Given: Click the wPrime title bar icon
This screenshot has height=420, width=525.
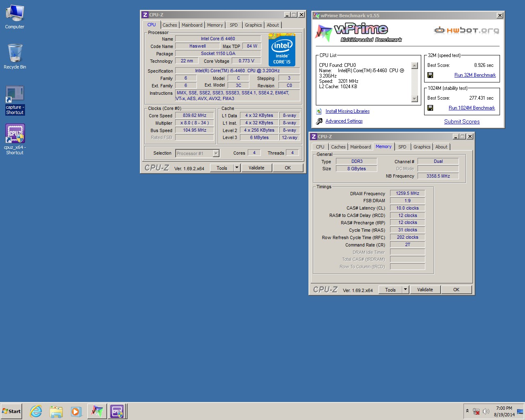Looking at the screenshot, I should coord(317,16).
